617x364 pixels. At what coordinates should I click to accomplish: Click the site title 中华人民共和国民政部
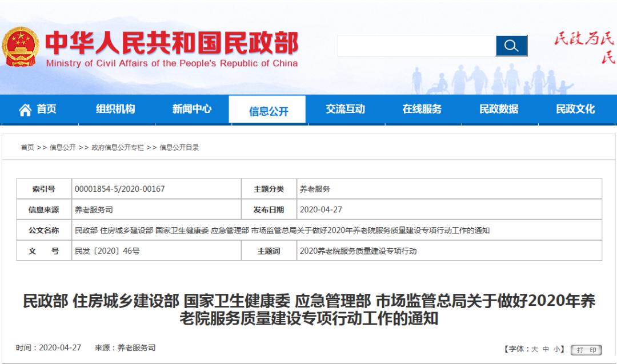tap(171, 43)
